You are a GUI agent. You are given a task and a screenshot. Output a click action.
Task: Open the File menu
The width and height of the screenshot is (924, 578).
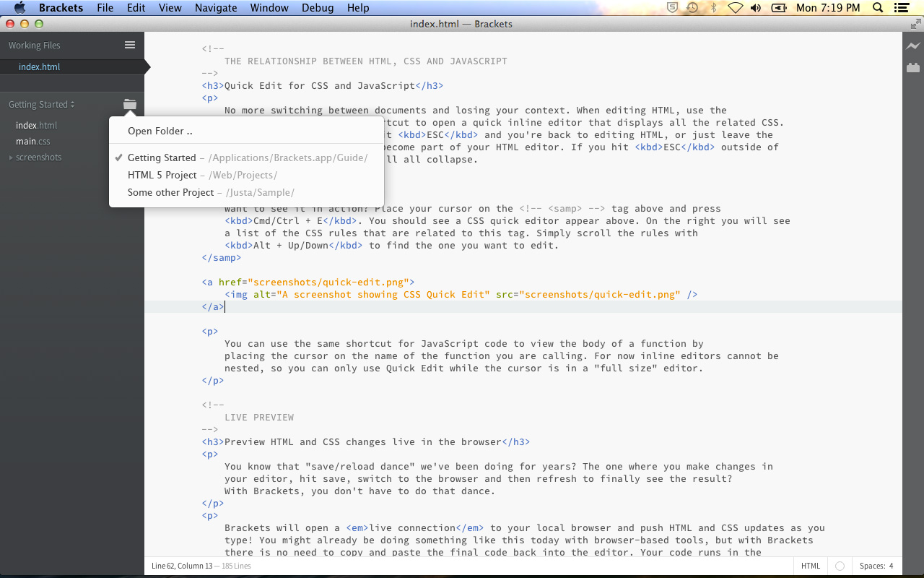click(105, 8)
